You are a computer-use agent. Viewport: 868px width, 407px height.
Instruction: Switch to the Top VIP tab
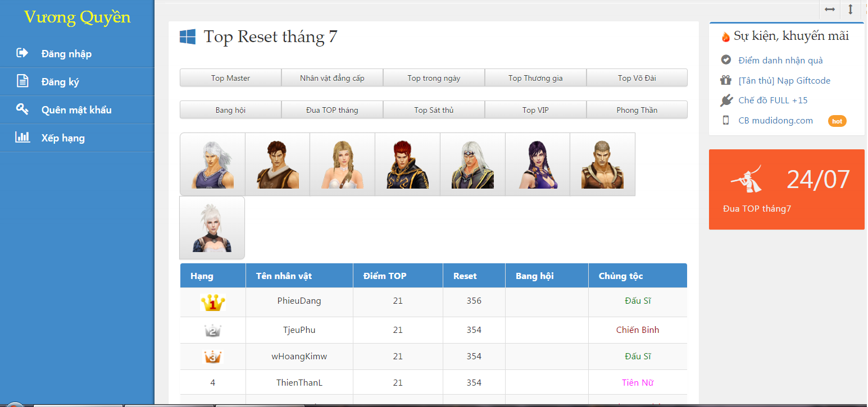coord(535,110)
